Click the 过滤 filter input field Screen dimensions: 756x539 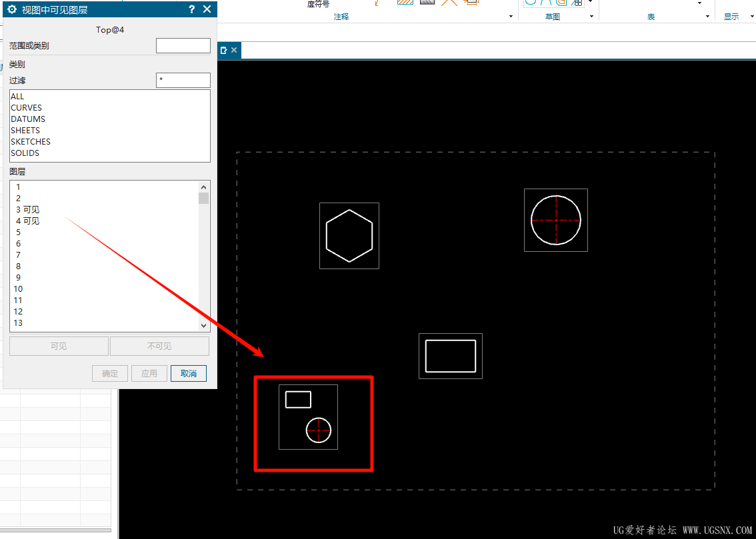183,81
